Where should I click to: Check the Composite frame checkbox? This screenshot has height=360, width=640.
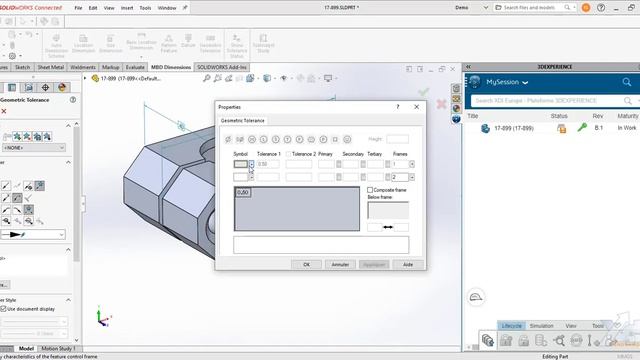click(x=370, y=190)
